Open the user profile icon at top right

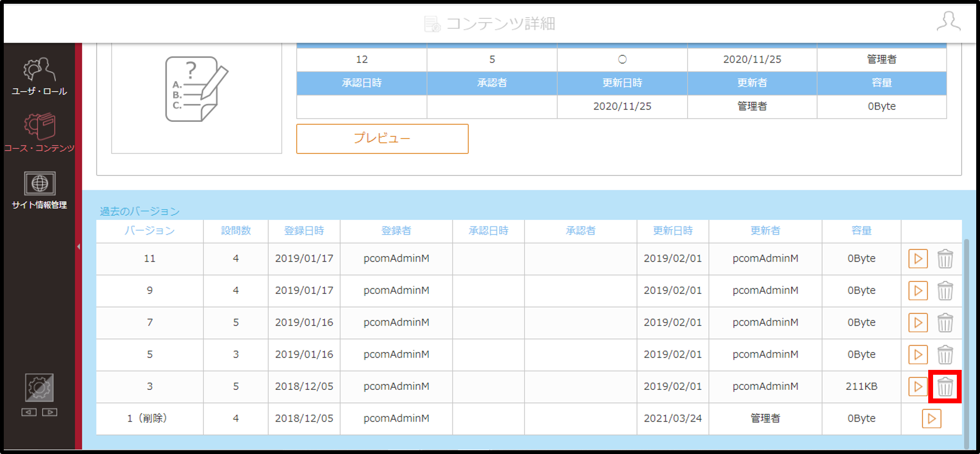pyautogui.click(x=948, y=22)
